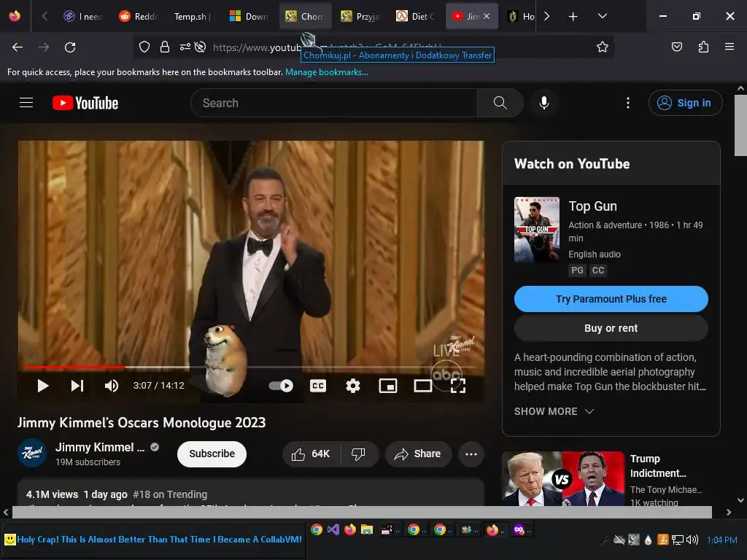The image size is (747, 560).
Task: Click Try Paramount Plus free
Action: pyautogui.click(x=611, y=299)
